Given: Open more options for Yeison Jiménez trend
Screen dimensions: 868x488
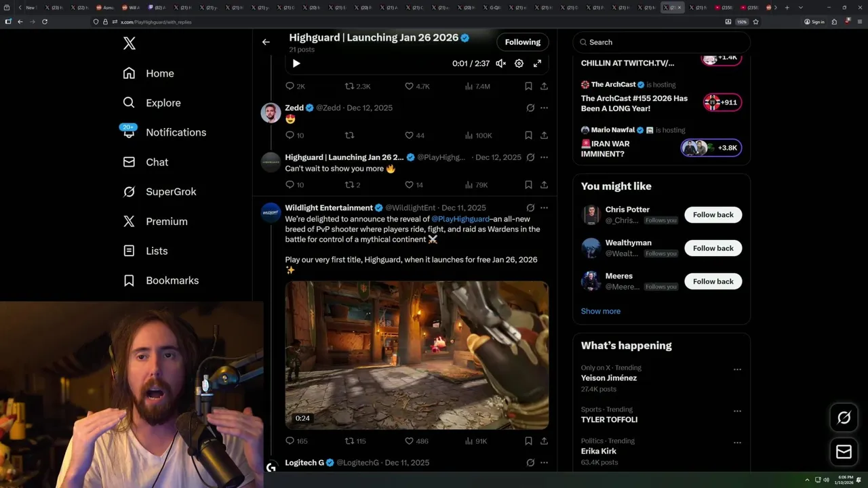Looking at the screenshot, I should [737, 369].
